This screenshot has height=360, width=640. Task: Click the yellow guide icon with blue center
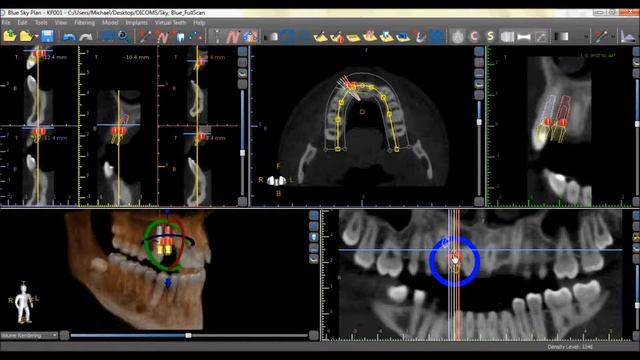coord(402,37)
